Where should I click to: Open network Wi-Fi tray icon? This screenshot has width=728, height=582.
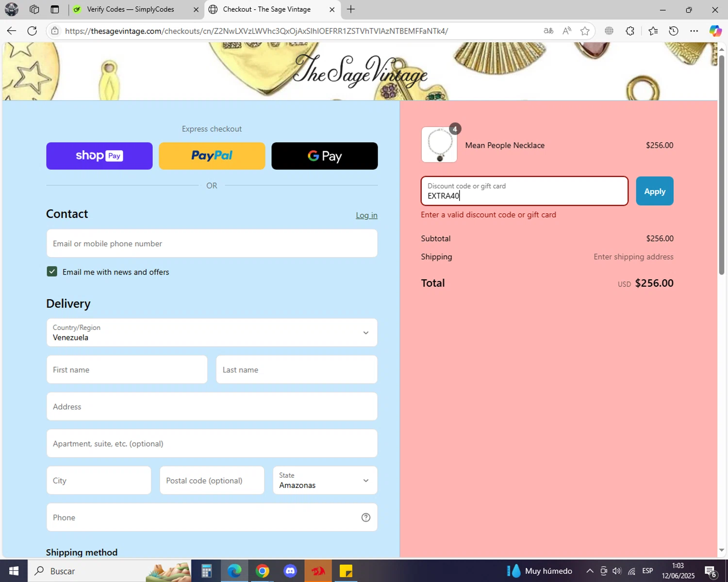(631, 571)
